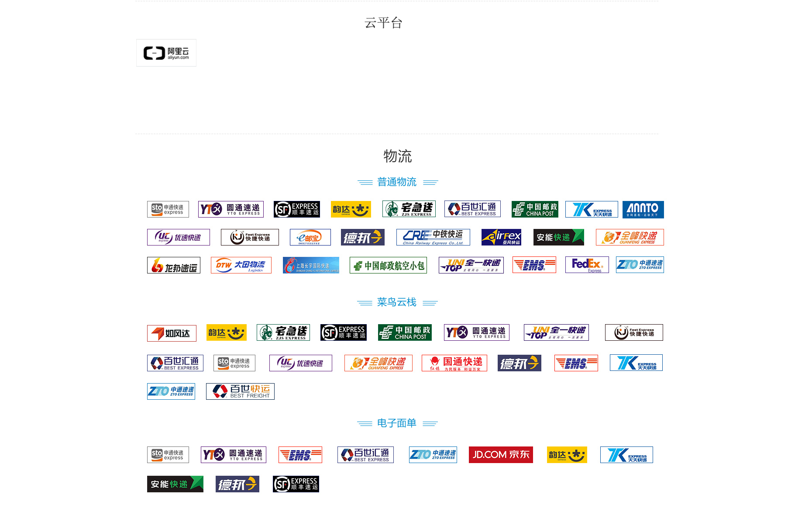Click the 物流 main title

(x=397, y=156)
